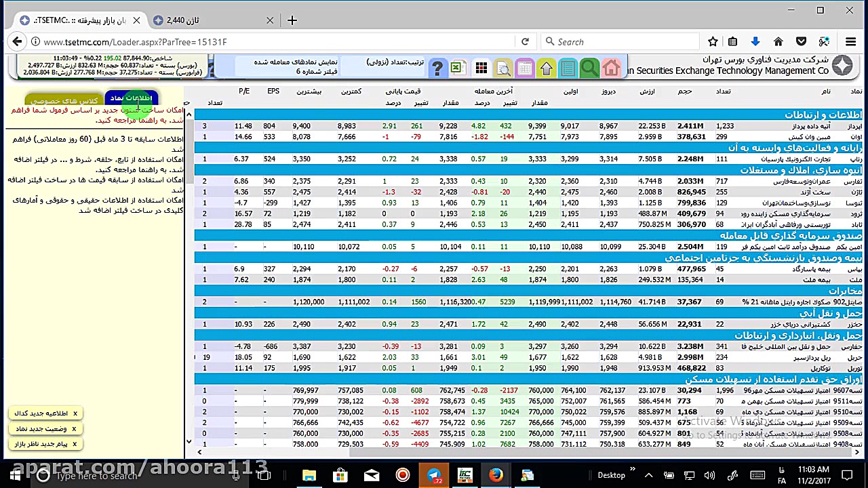The height and width of the screenshot is (488, 868).
Task: Click the green up arrow icon
Action: [x=546, y=68]
